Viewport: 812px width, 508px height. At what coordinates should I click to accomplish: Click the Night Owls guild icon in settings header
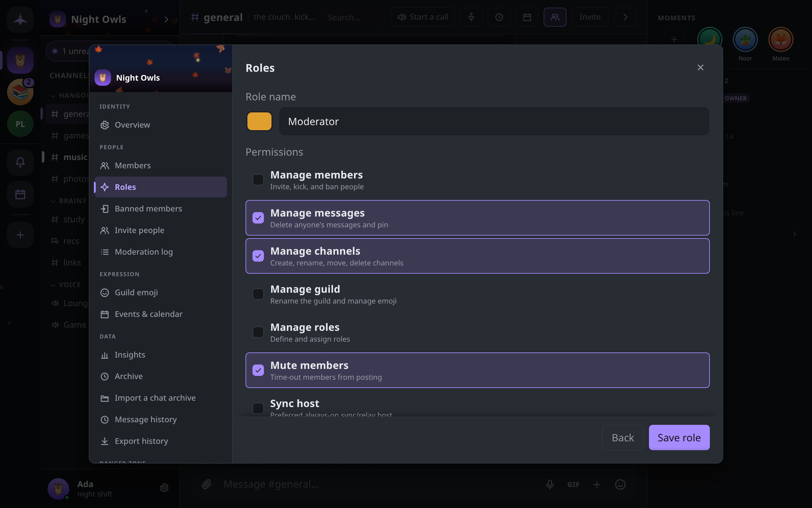pos(103,77)
